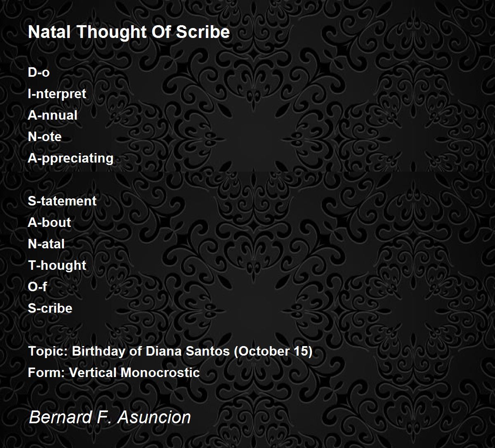Click the line A-nnual

[x=53, y=115]
